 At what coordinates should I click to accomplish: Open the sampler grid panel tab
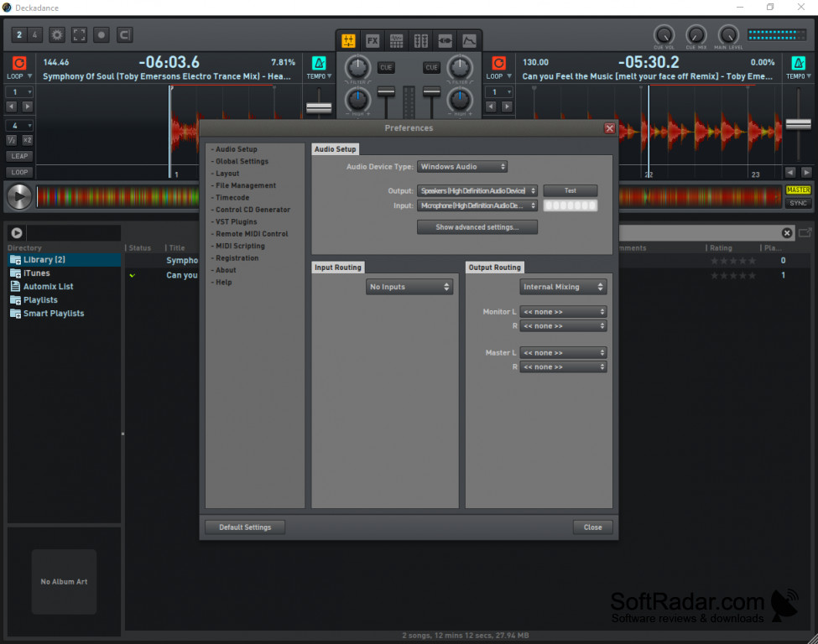tap(397, 41)
